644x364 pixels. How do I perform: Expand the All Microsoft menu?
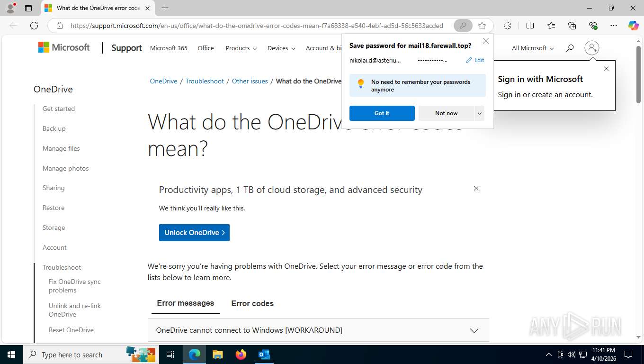pyautogui.click(x=533, y=48)
